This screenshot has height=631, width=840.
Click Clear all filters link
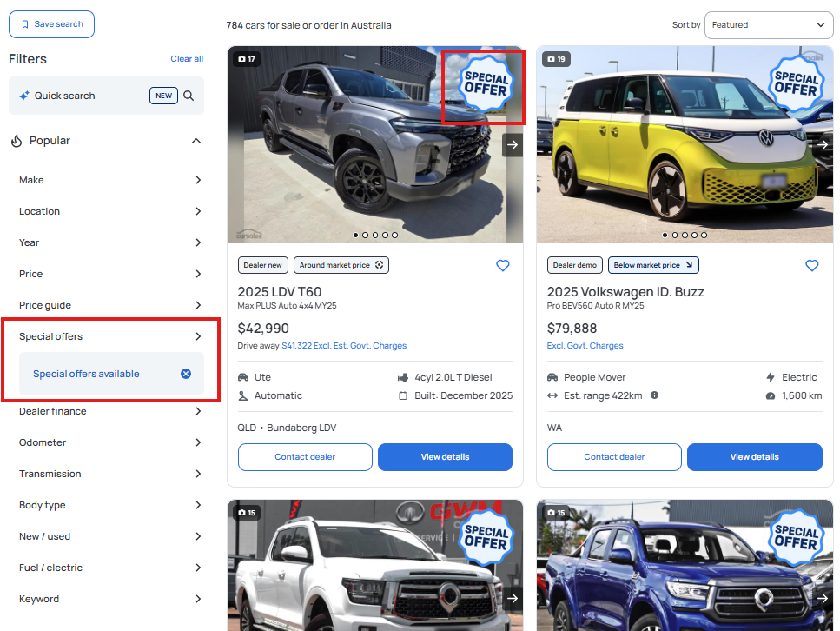[187, 59]
